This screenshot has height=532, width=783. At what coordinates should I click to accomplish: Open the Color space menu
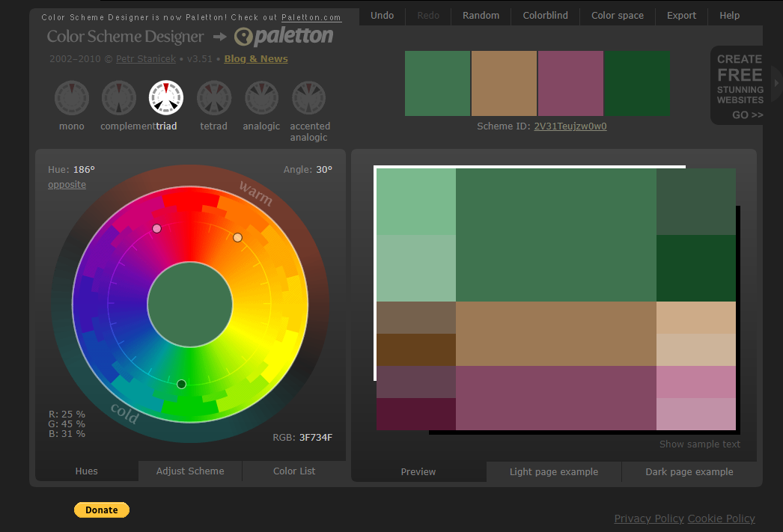tap(618, 16)
